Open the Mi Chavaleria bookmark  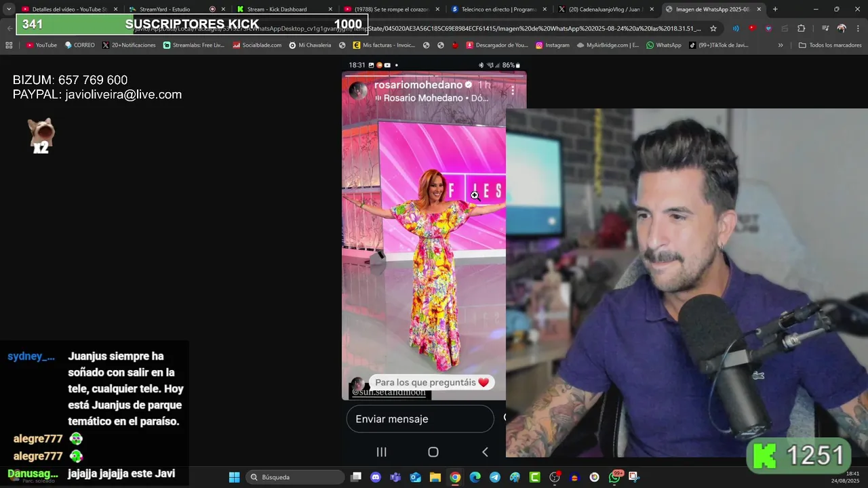tap(310, 45)
